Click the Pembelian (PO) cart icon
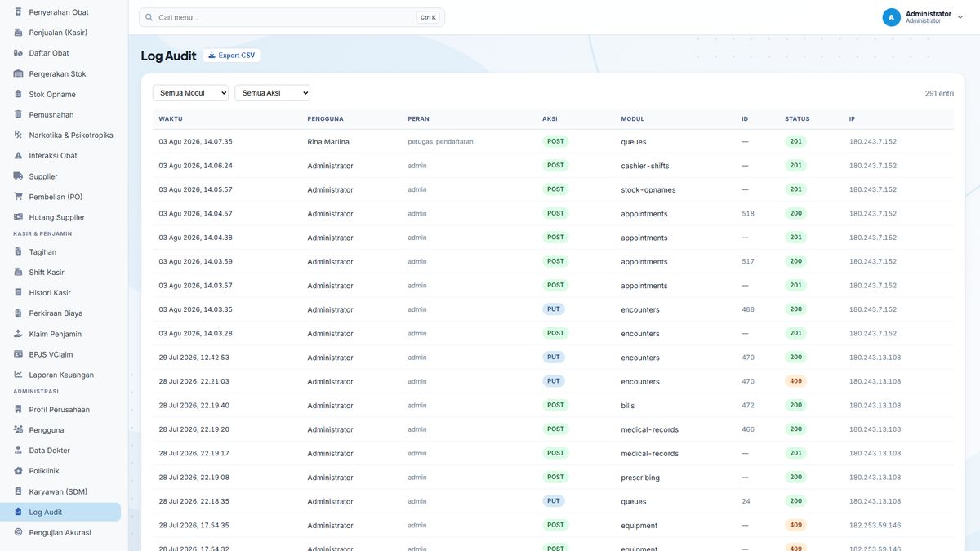Viewport: 980px width, 551px height. 19,197
